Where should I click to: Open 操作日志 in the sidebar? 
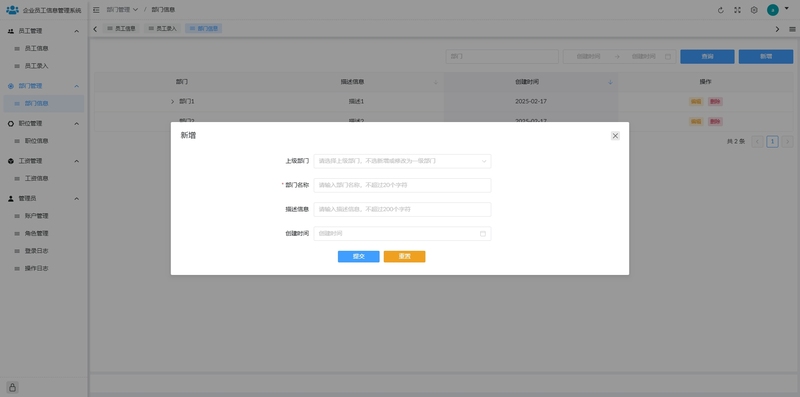[37, 268]
